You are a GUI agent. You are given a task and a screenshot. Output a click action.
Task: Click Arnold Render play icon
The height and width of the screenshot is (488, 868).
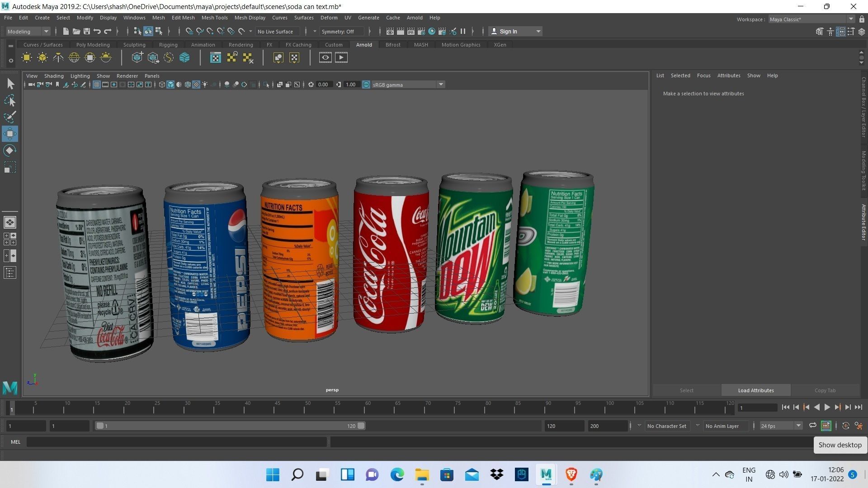[x=341, y=57]
